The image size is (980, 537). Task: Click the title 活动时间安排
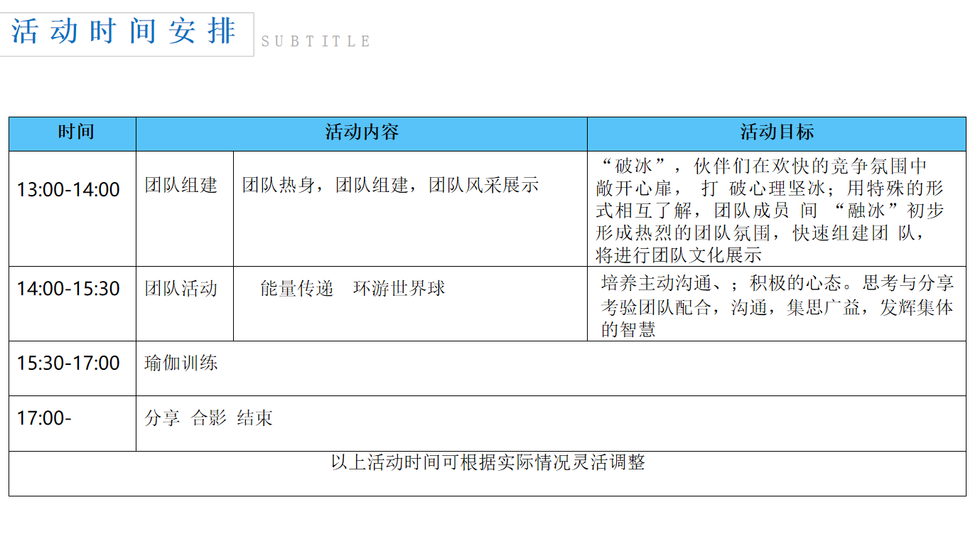(x=124, y=32)
